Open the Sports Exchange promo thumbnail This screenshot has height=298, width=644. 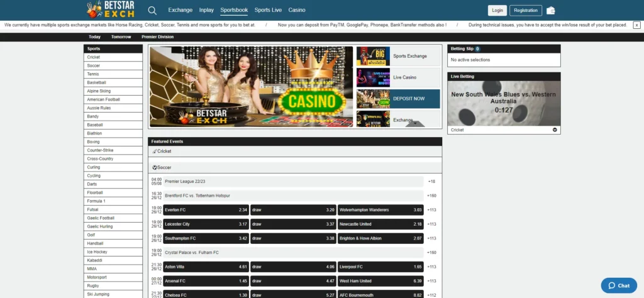pyautogui.click(x=374, y=56)
